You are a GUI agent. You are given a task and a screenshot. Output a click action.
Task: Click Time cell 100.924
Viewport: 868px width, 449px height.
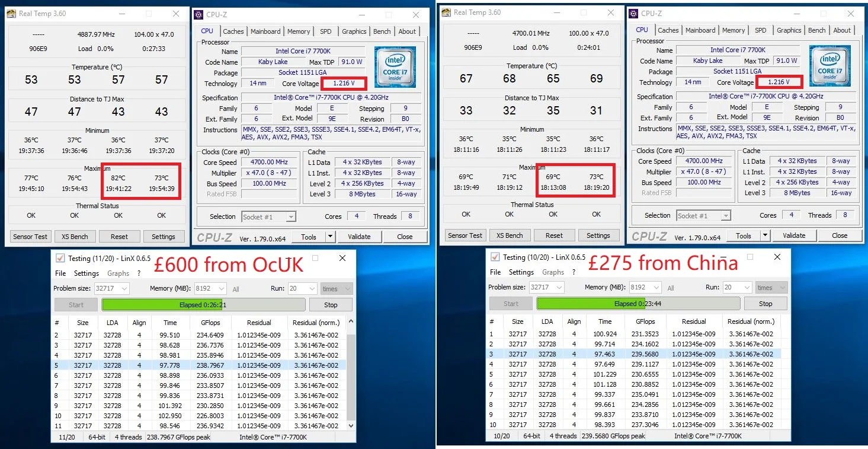605,334
